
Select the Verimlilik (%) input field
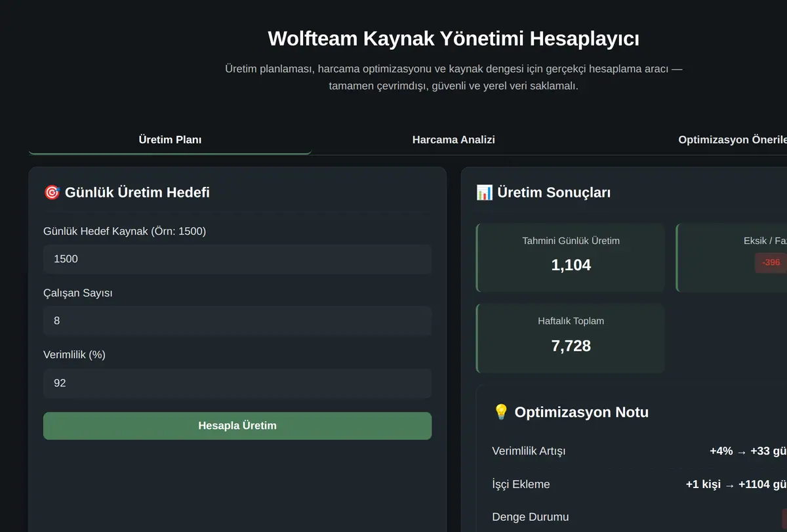click(x=237, y=383)
